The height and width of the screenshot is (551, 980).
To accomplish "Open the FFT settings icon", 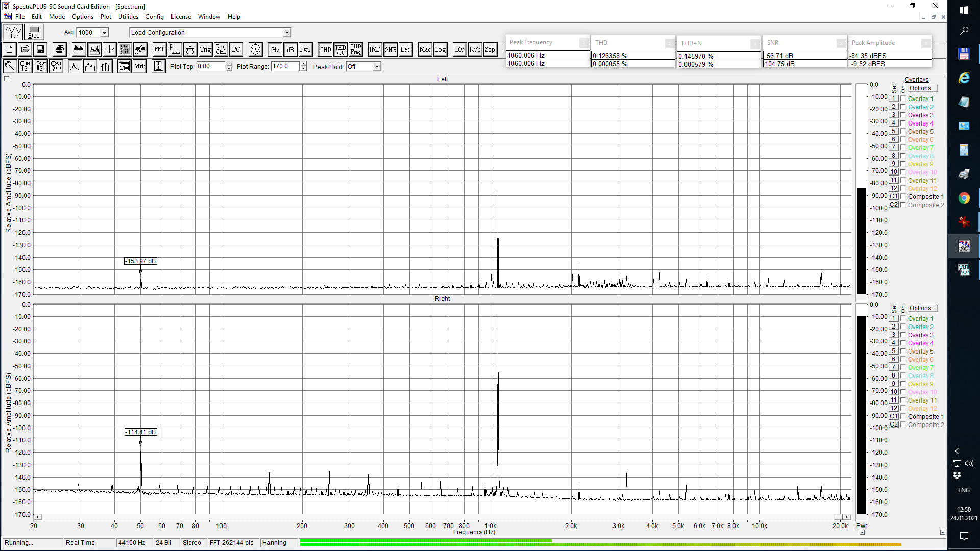I will pyautogui.click(x=159, y=49).
